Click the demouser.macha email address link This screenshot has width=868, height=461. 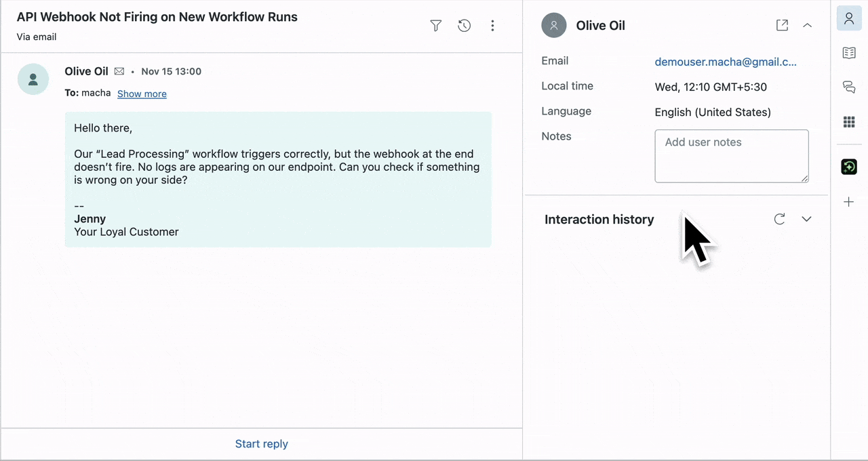tap(726, 62)
